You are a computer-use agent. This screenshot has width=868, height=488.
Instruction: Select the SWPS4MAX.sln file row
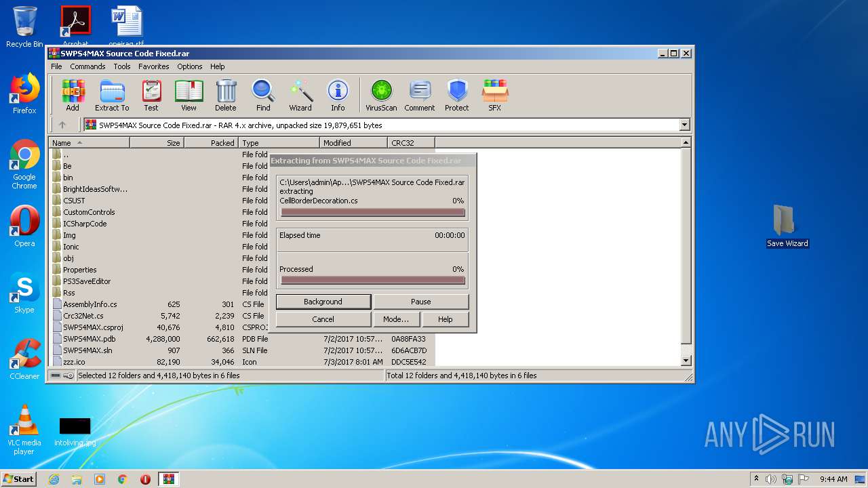(242, 350)
